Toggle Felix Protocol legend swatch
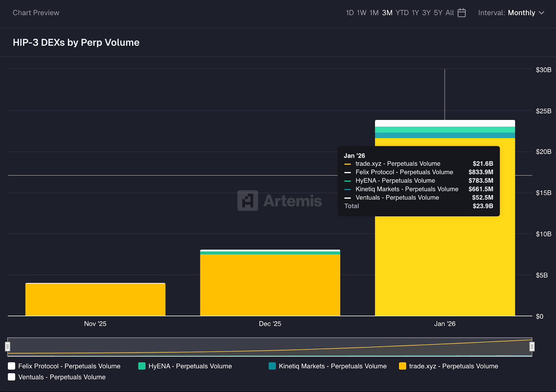 click(x=11, y=366)
